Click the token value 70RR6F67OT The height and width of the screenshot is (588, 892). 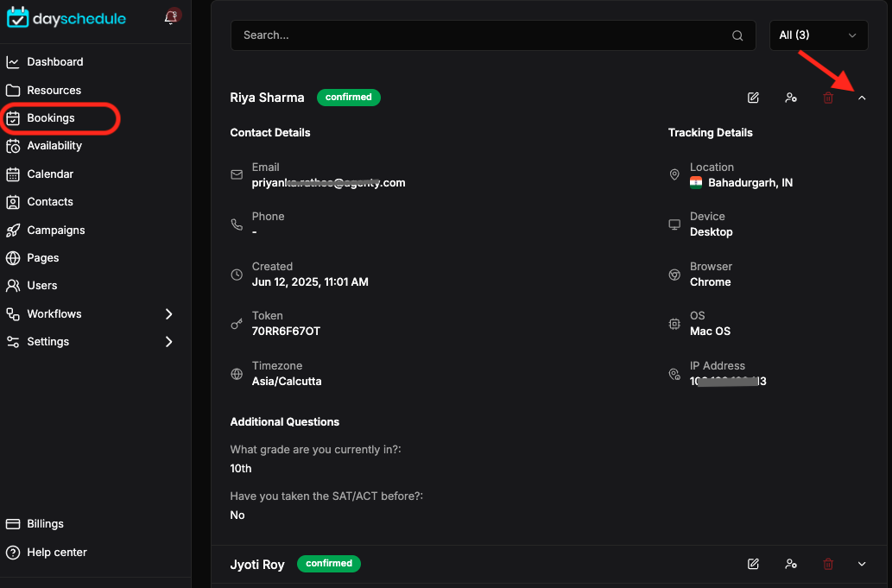(286, 332)
